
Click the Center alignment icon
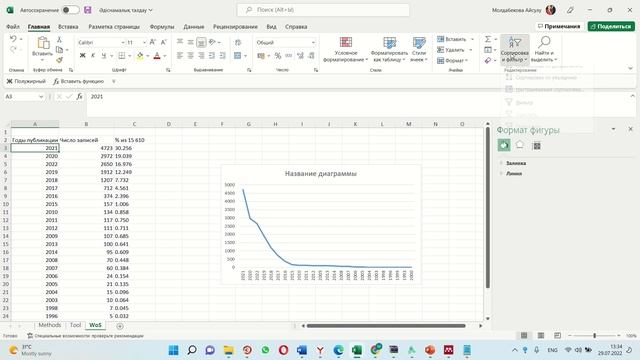pyautogui.click(x=191, y=56)
